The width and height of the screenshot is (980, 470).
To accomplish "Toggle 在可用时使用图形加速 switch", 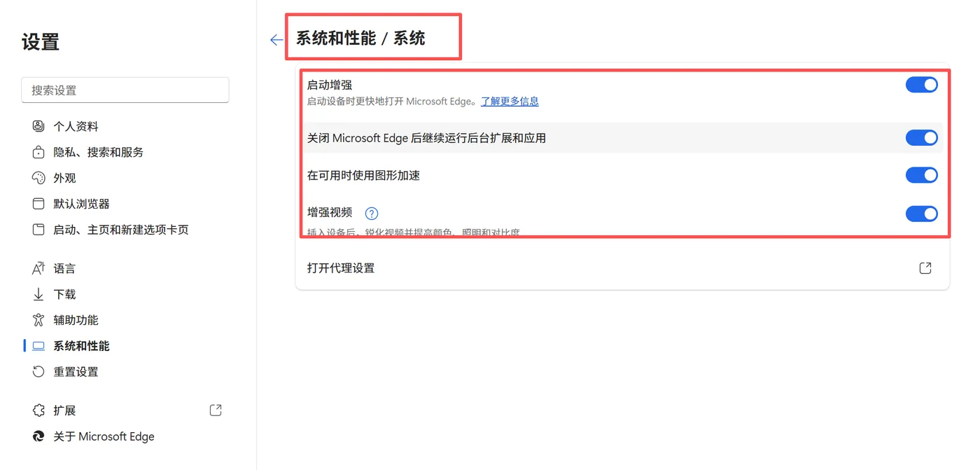I will tap(921, 175).
